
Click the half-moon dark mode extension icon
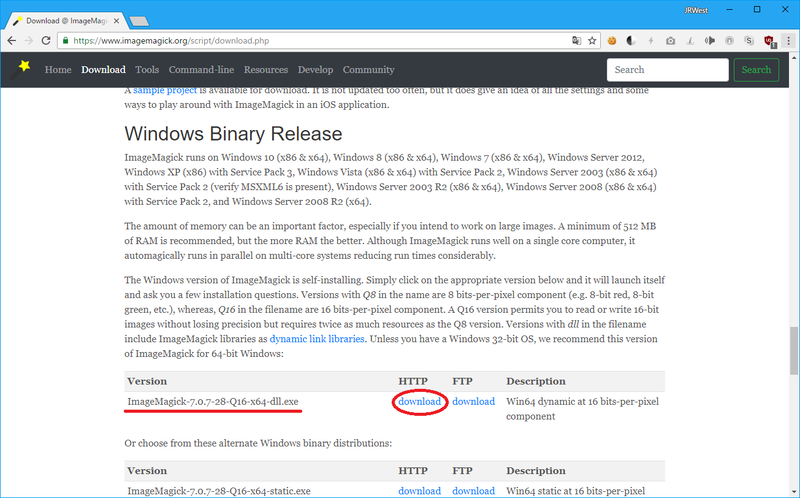click(631, 41)
